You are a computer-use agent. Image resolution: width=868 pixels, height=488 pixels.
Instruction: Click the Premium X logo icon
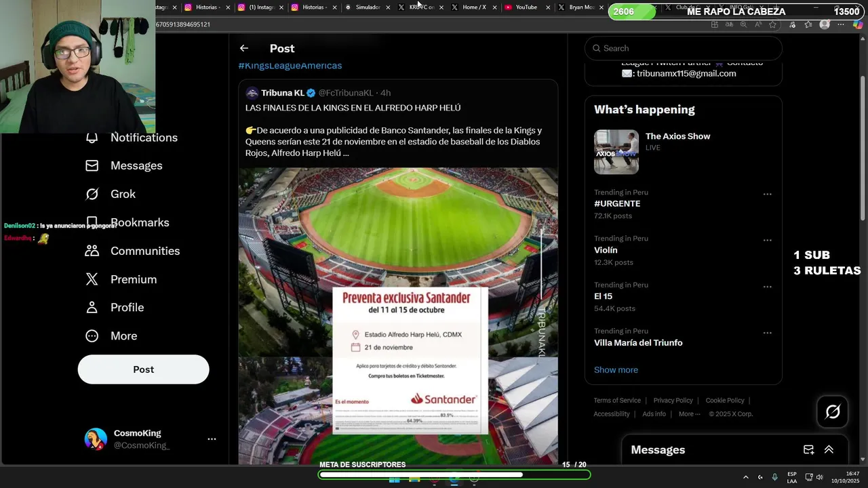pos(92,279)
